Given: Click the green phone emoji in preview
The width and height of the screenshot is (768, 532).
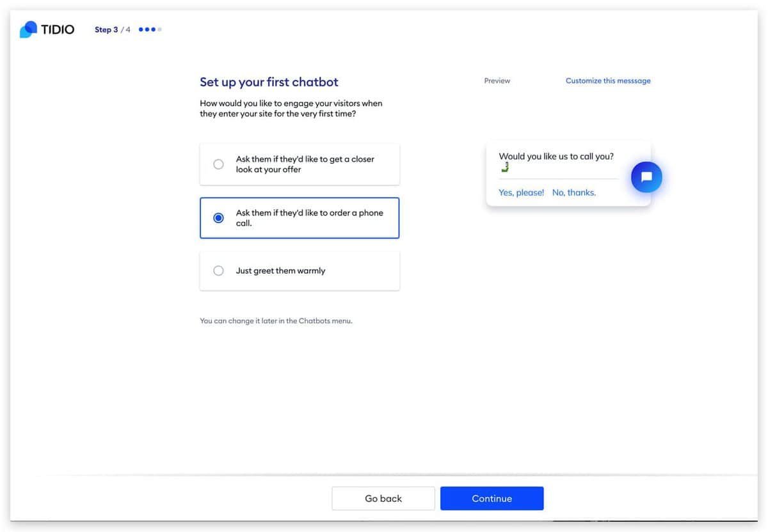Looking at the screenshot, I should pyautogui.click(x=505, y=168).
